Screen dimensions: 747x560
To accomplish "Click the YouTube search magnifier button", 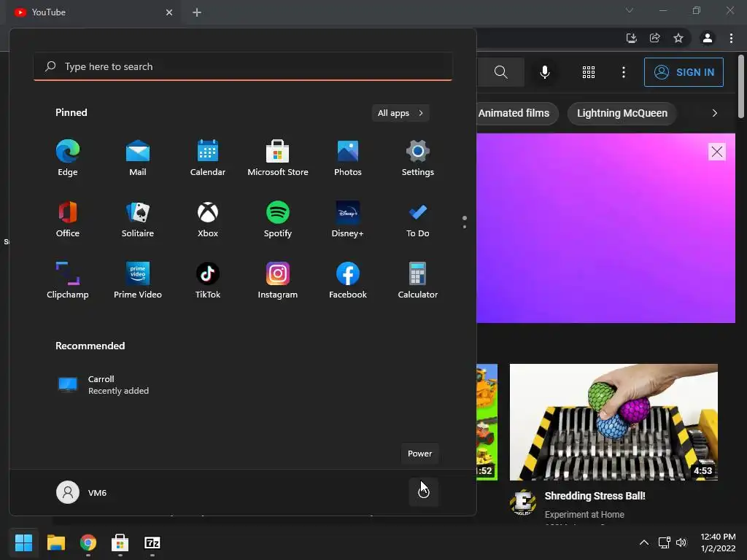I will pyautogui.click(x=500, y=72).
